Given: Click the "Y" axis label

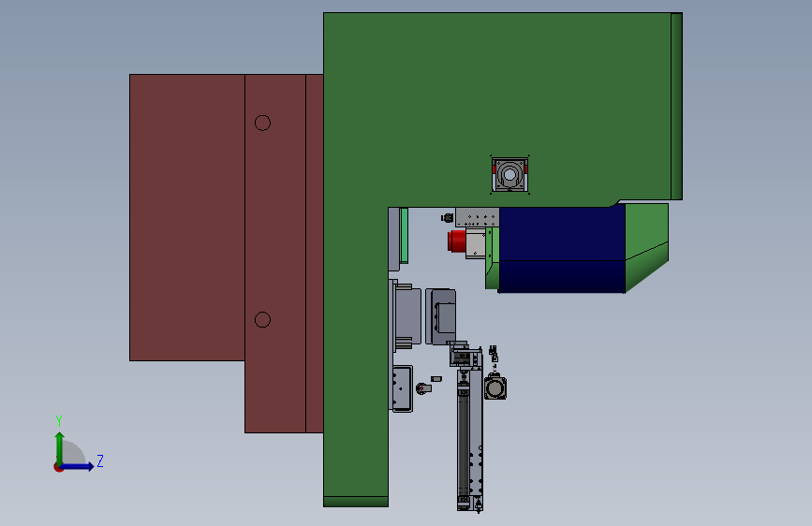Looking at the screenshot, I should coord(59,421).
